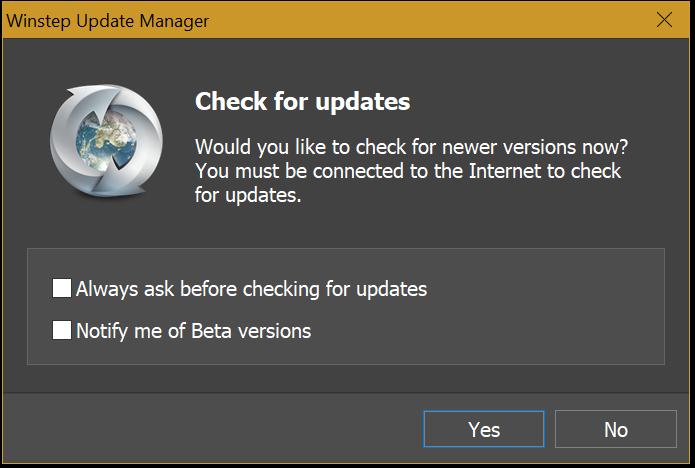Click the 'for updates.' last message line
695x468 pixels.
[248, 195]
